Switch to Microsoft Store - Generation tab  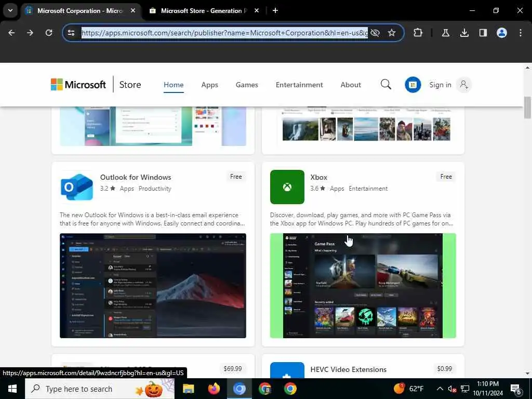click(204, 11)
